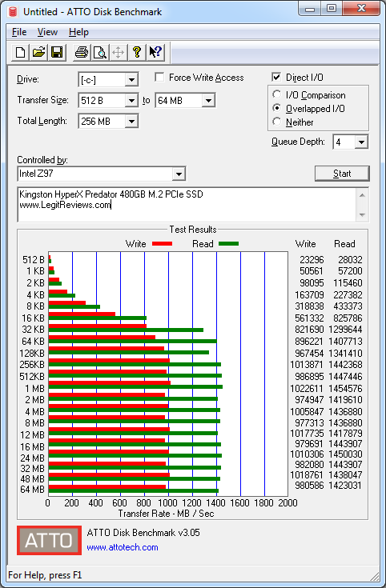Open a file with the folder icon
The width and height of the screenshot is (386, 588).
pos(38,52)
